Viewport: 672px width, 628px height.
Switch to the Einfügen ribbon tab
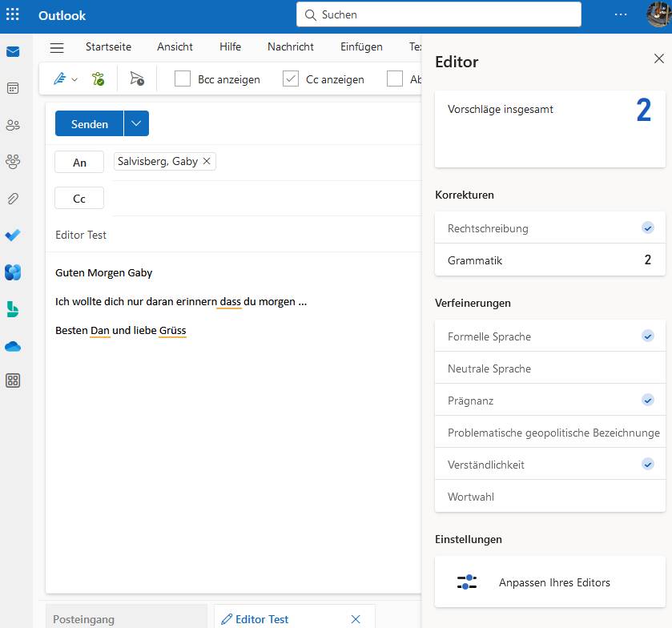pos(361,46)
